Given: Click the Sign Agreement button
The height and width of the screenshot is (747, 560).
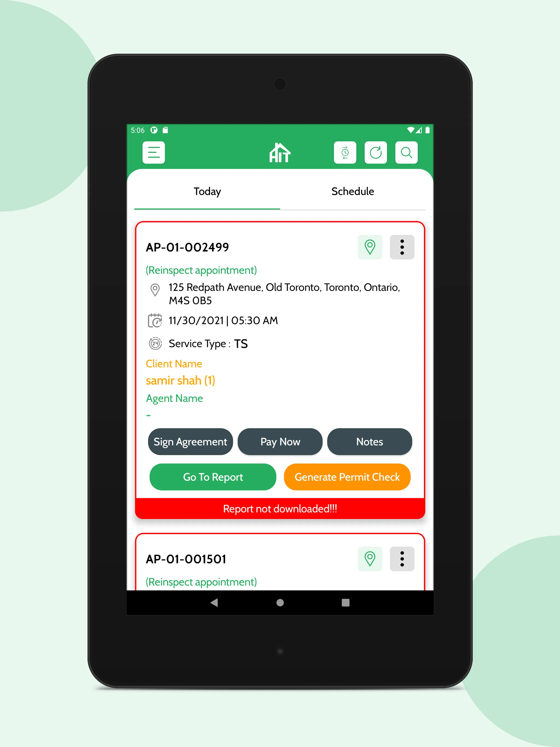Looking at the screenshot, I should 190,441.
